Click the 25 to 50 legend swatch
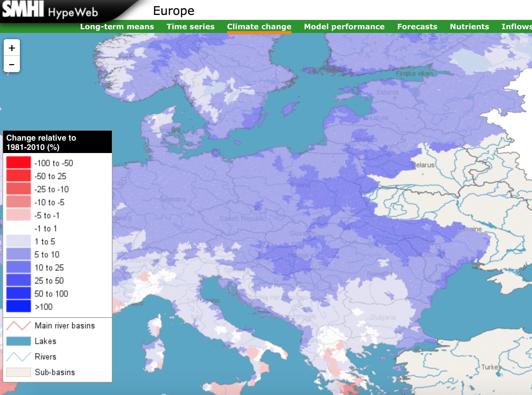The width and height of the screenshot is (532, 395). pyautogui.click(x=19, y=280)
